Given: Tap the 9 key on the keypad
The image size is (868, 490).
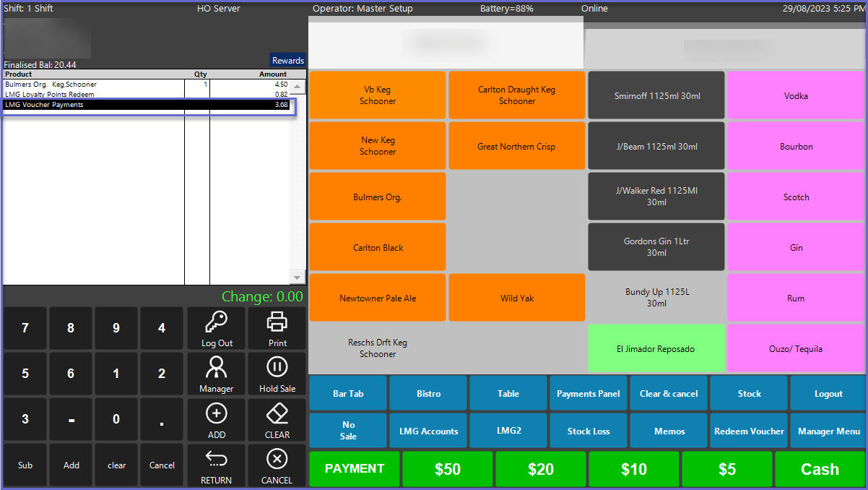Looking at the screenshot, I should click(116, 328).
